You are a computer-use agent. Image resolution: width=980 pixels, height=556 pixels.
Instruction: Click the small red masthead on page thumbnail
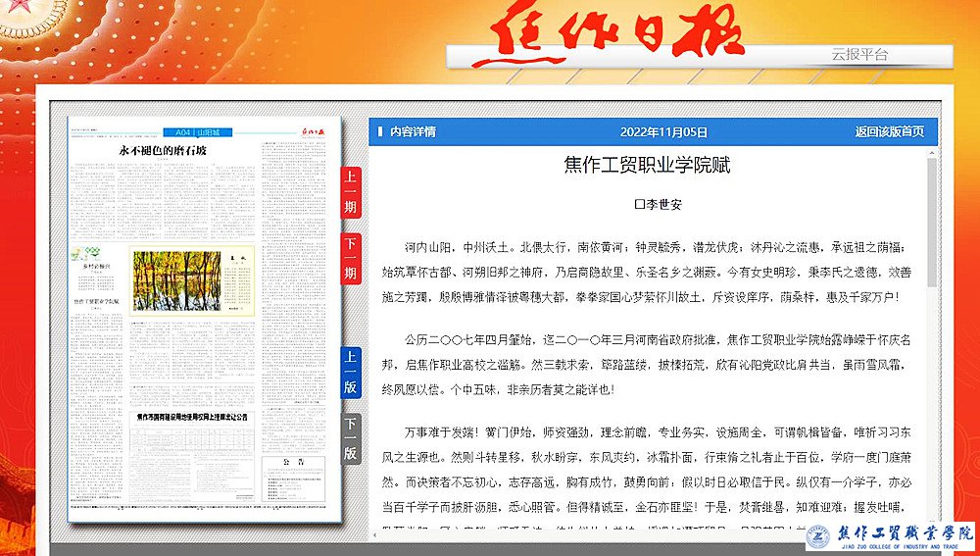(x=312, y=132)
